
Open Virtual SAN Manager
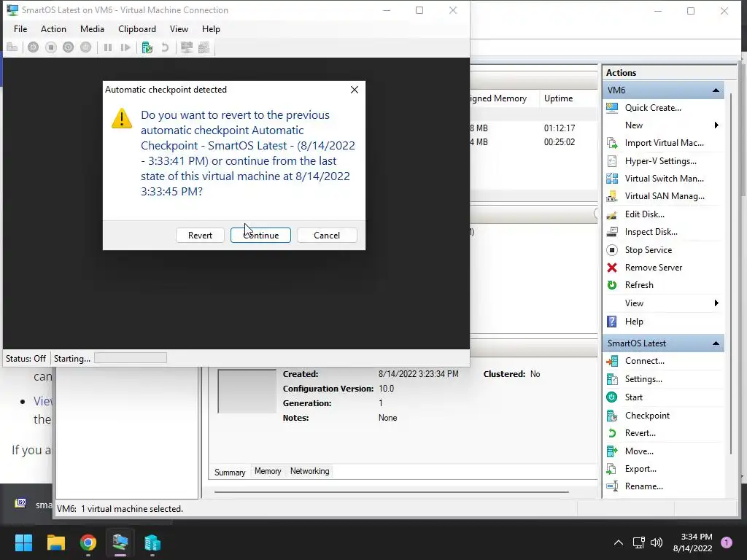click(663, 196)
